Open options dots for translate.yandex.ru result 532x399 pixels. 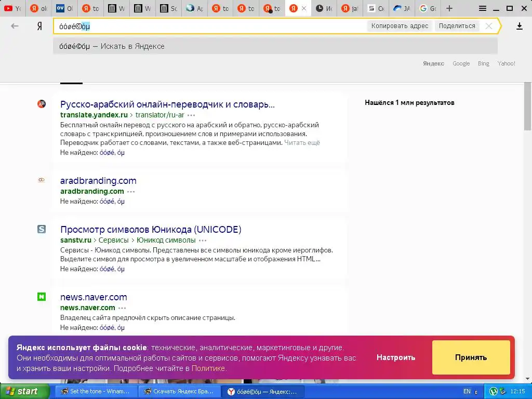(191, 115)
